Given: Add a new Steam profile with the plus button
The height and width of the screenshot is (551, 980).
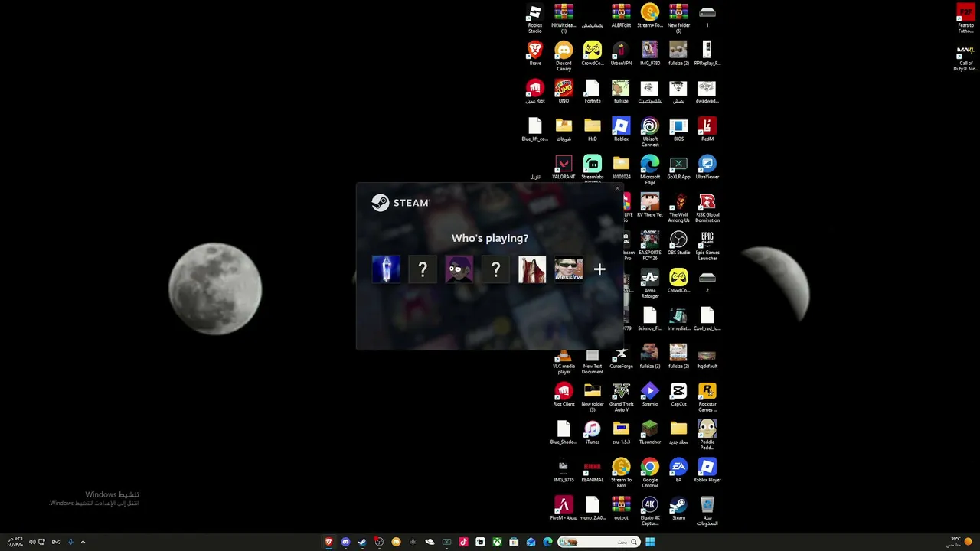Looking at the screenshot, I should point(599,269).
